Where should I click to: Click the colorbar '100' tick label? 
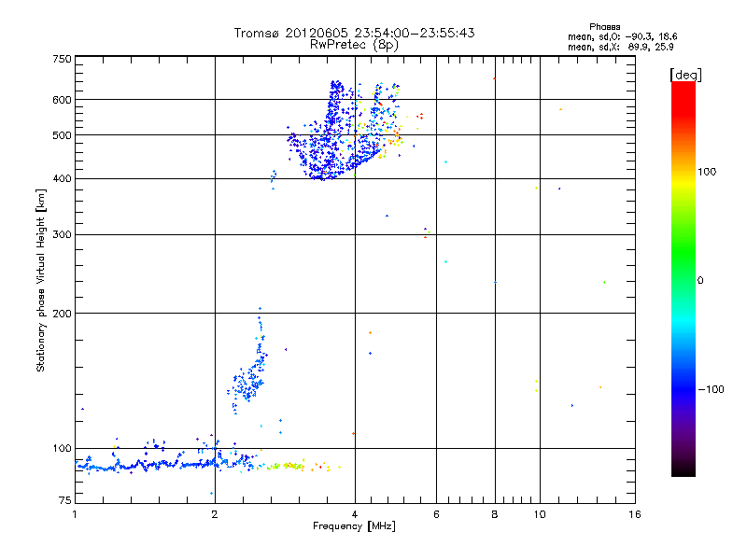(707, 172)
